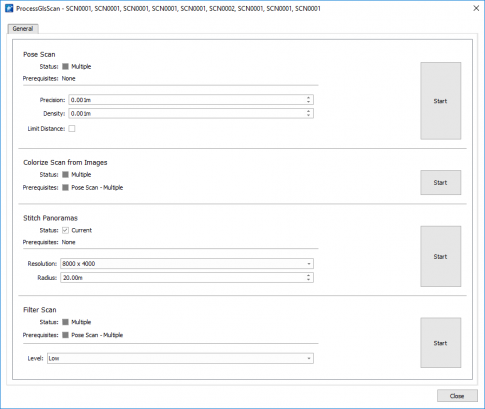This screenshot has width=485, height=409.
Task: Increase Precision value with up arrow
Action: pyautogui.click(x=308, y=98)
